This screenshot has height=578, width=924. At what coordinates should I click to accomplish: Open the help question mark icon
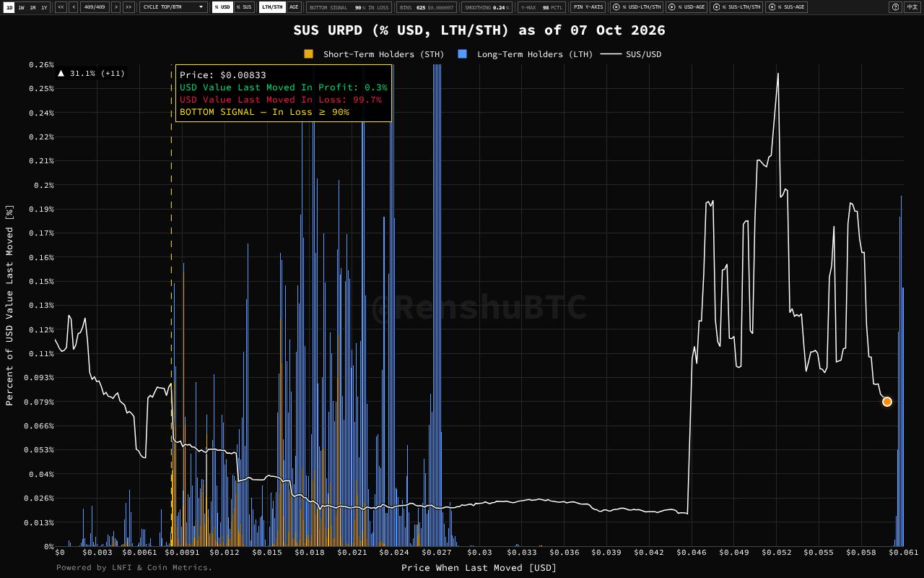895,7
